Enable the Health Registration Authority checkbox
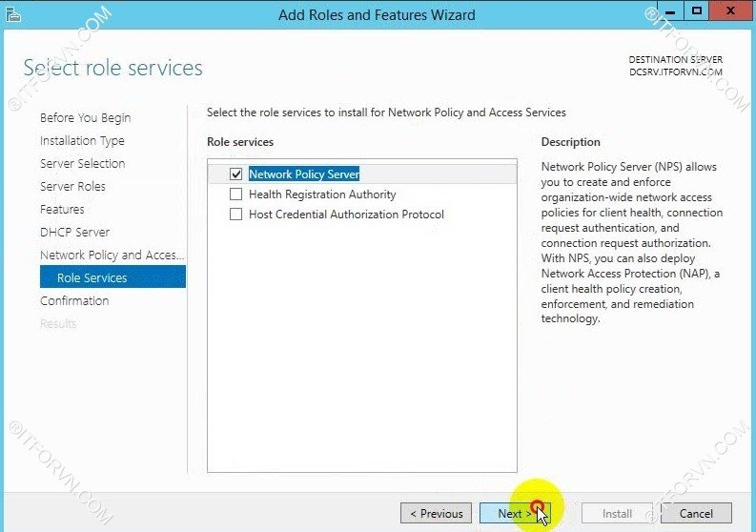This screenshot has width=756, height=532. click(x=236, y=194)
